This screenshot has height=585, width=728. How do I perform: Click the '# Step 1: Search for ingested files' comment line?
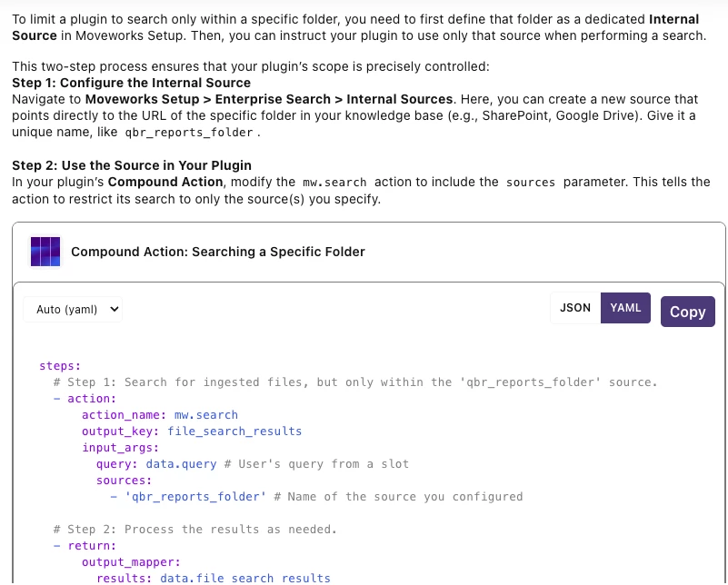point(355,382)
